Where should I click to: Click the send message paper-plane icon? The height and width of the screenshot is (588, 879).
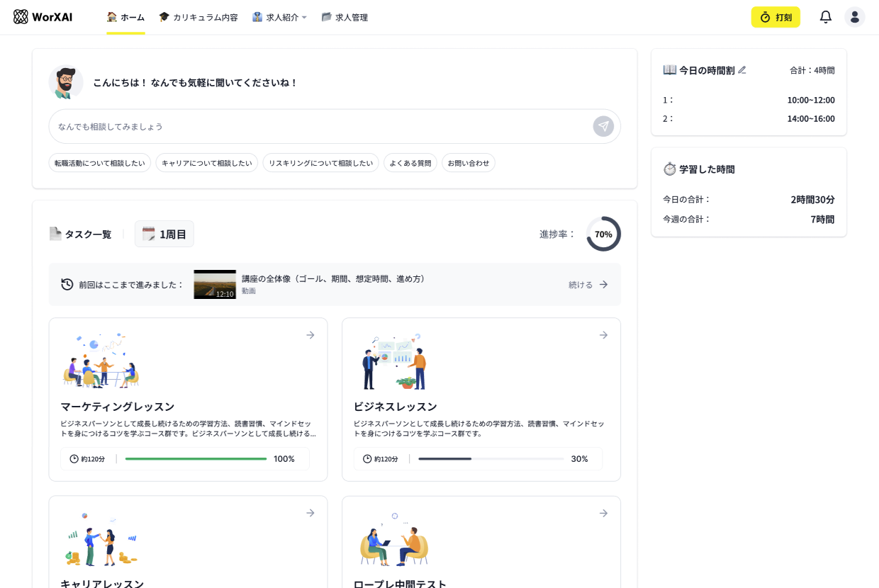point(603,126)
